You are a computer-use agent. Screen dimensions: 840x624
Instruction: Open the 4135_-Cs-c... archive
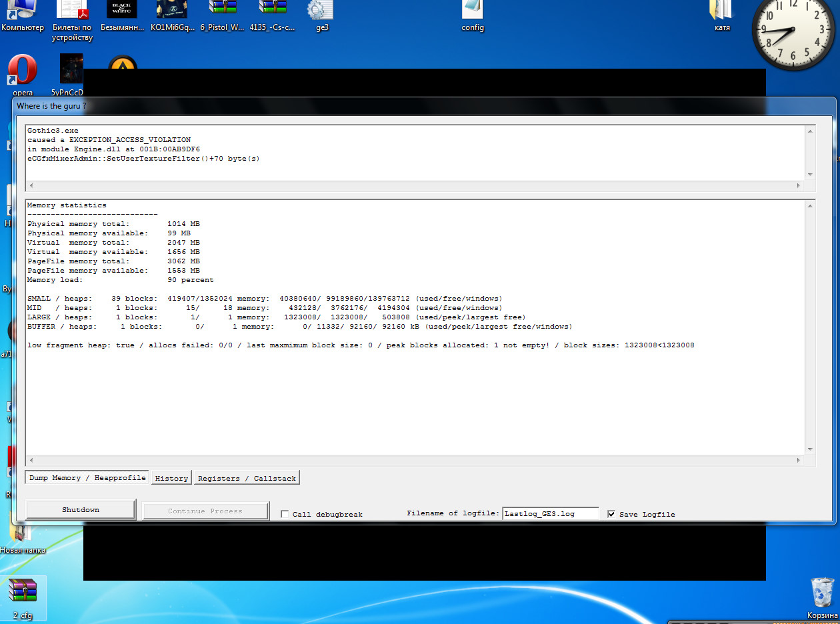click(x=272, y=17)
